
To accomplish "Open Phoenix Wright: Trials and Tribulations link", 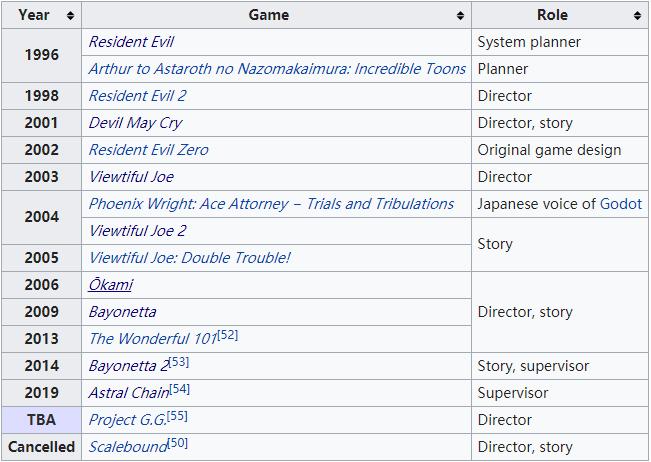I will pyautogui.click(x=271, y=204).
